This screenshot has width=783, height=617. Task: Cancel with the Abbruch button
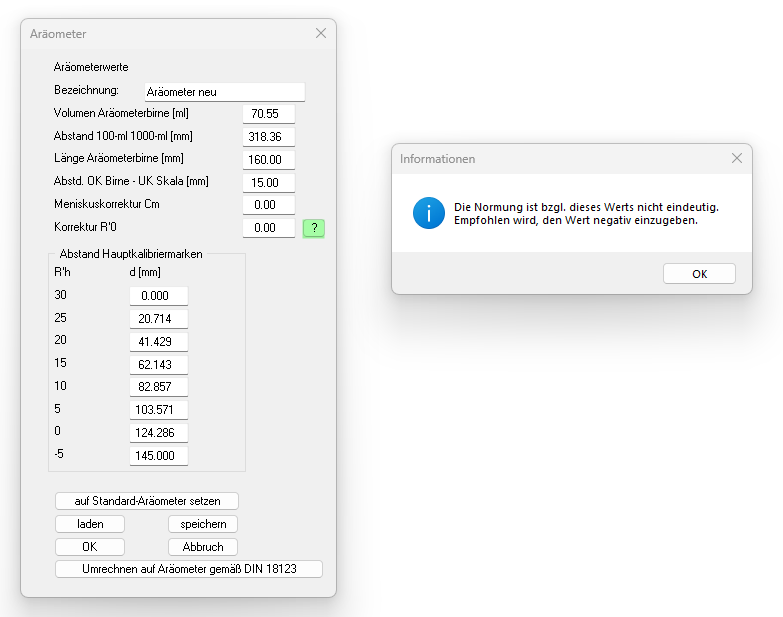203,547
